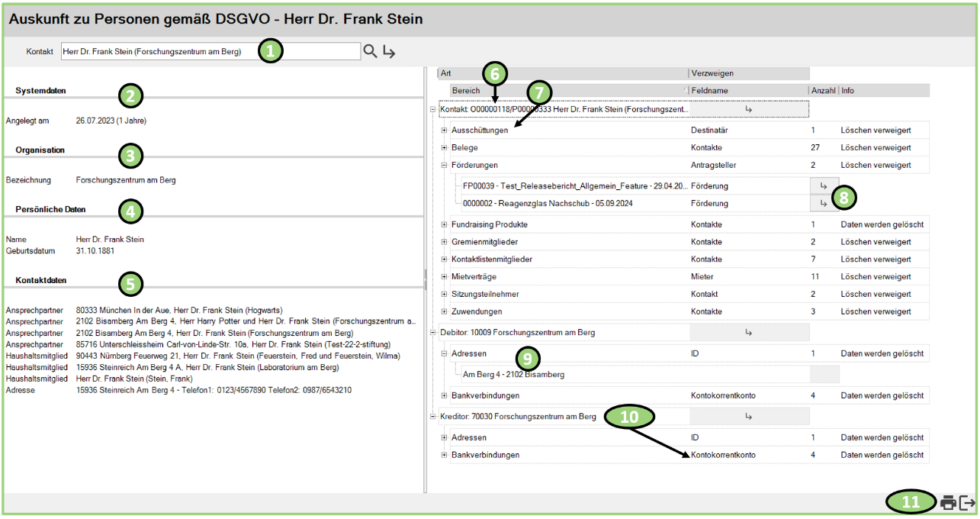Screen dimensions: 980x519
Task: Select the Am Berg 4 - 2102 Bisamberg address row
Action: pyautogui.click(x=513, y=375)
